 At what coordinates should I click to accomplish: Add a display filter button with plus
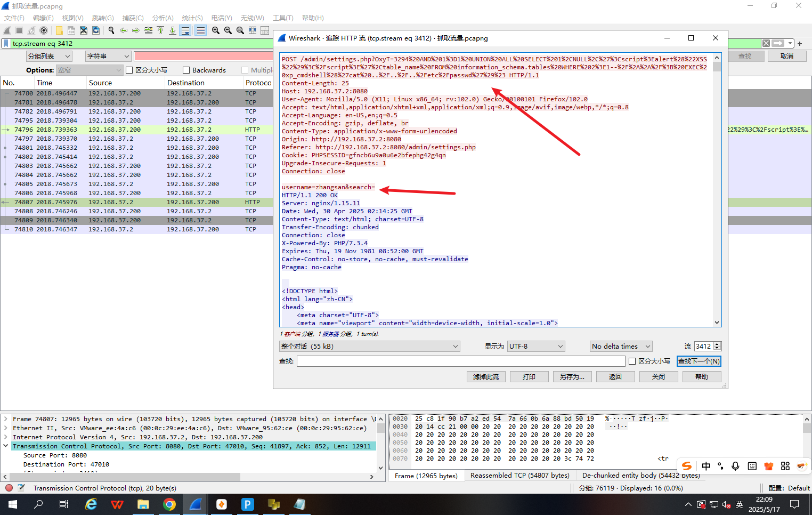(800, 44)
